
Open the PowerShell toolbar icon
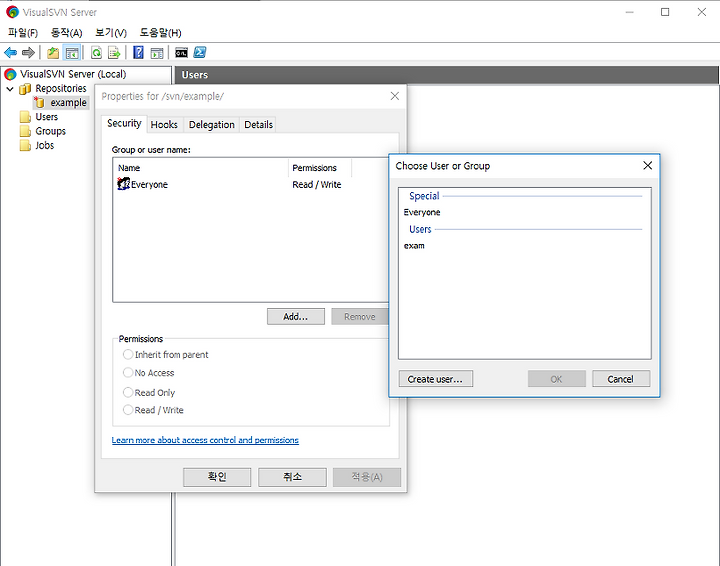coord(200,53)
